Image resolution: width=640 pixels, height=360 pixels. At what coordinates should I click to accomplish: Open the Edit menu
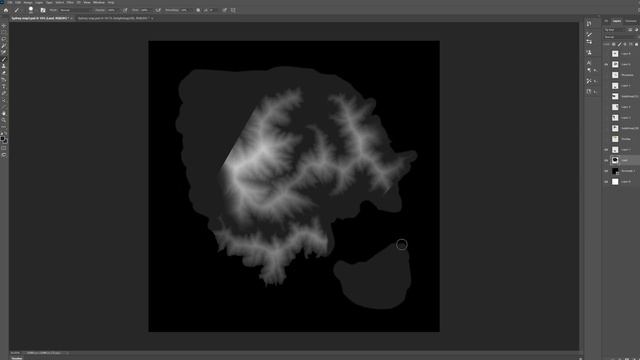18,2
